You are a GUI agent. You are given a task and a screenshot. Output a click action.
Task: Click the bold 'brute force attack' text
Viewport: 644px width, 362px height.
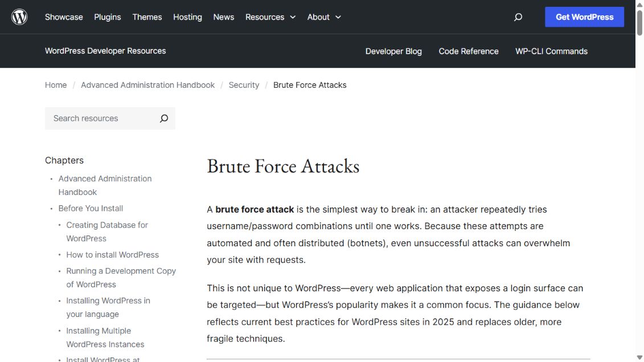(x=255, y=209)
